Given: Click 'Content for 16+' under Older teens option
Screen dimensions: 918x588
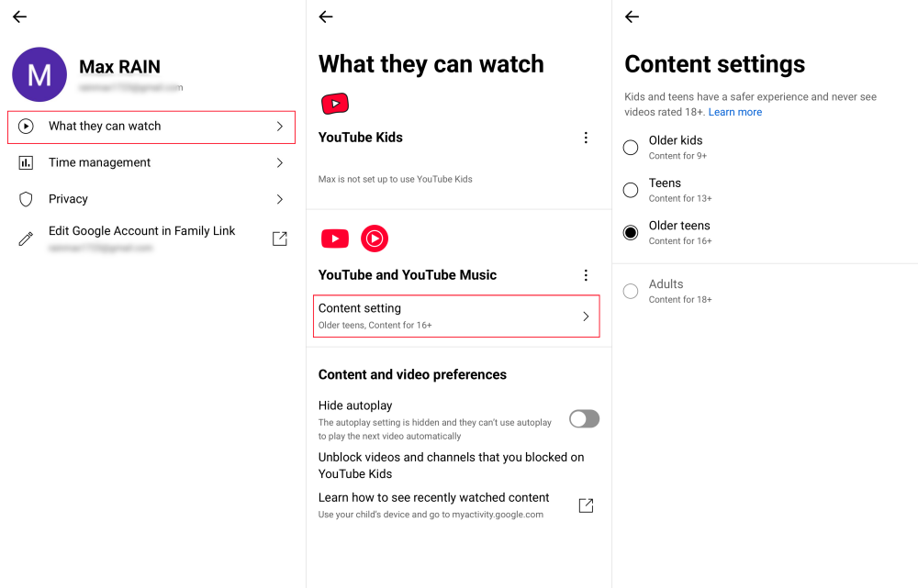Looking at the screenshot, I should point(680,241).
